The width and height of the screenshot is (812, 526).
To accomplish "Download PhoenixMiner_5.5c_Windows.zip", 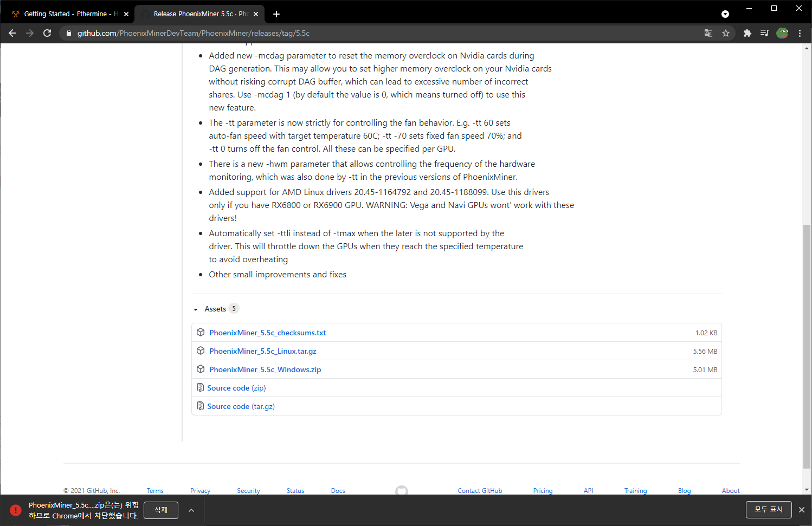I will (x=265, y=369).
